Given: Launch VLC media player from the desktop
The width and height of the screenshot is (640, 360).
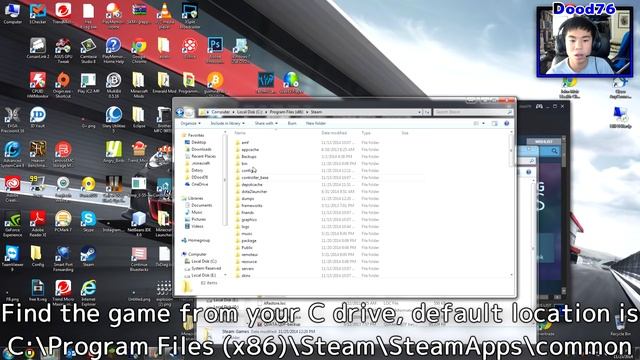Looking at the screenshot, I should click(x=164, y=15).
